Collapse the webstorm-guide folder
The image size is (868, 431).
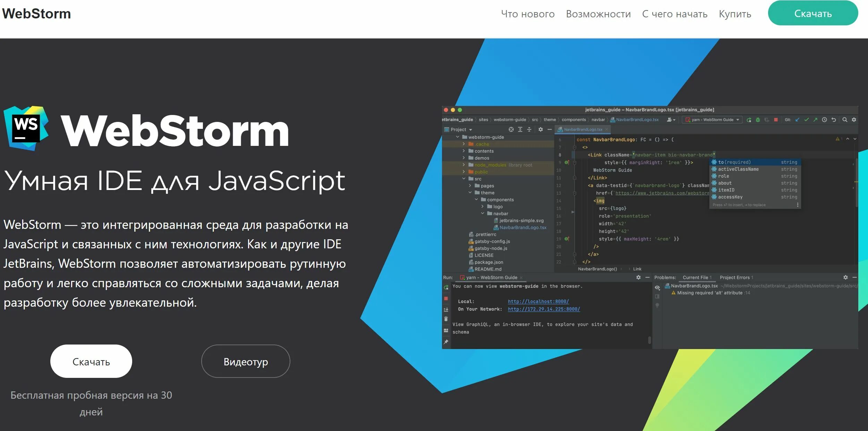point(458,137)
